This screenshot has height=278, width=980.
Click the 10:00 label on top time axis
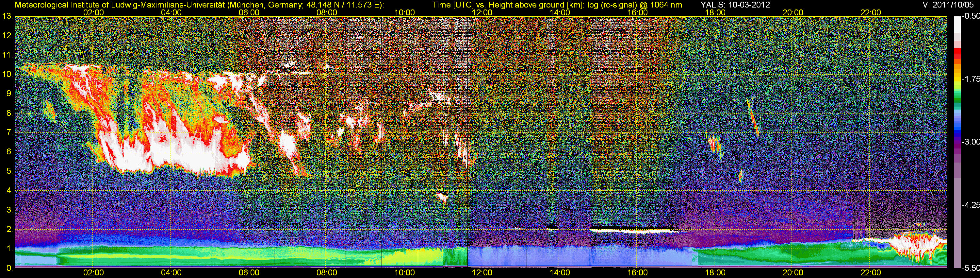[x=404, y=12]
